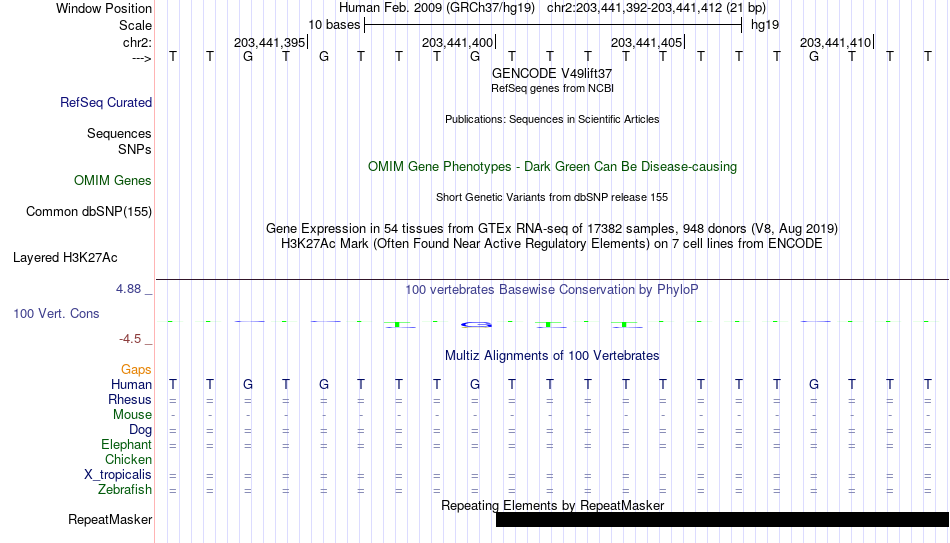Click Multiz Alignments of 100 Vertebrates title

(x=552, y=356)
